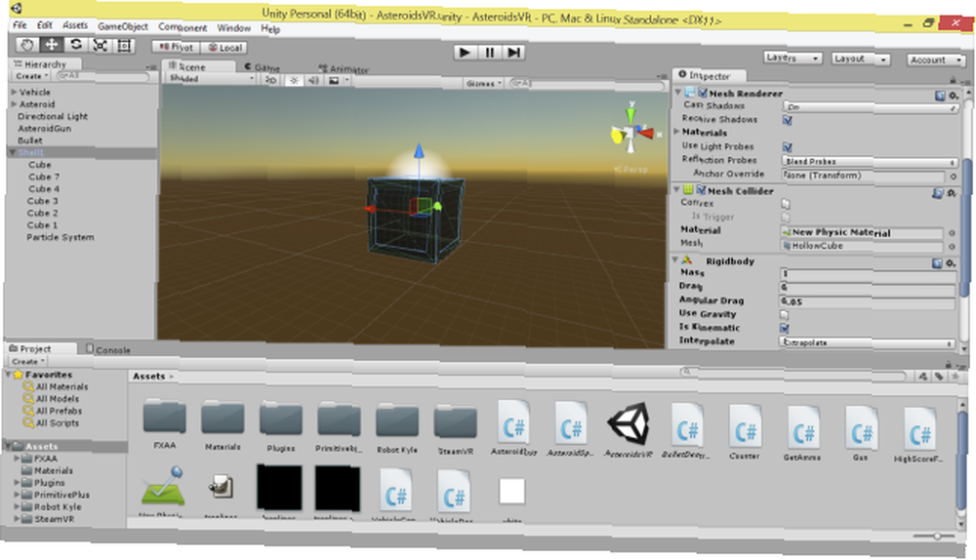This screenshot has width=976, height=560.
Task: Open Mesh Collider help icon
Action: pyautogui.click(x=938, y=193)
